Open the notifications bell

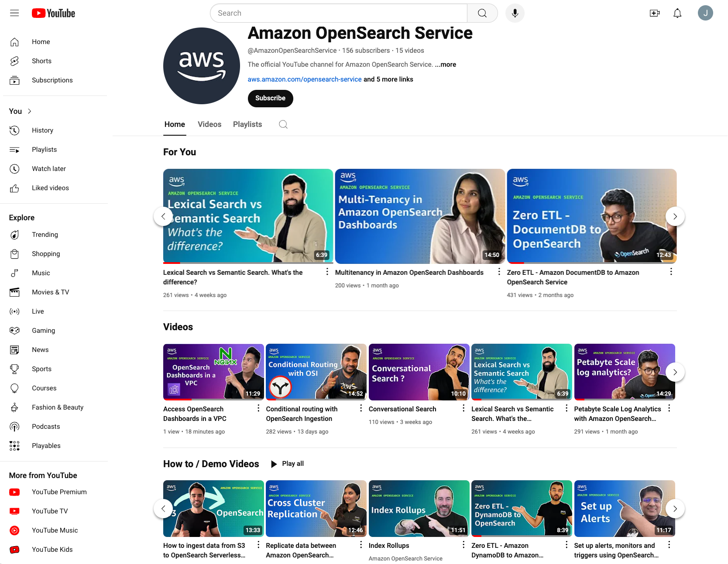pyautogui.click(x=677, y=13)
